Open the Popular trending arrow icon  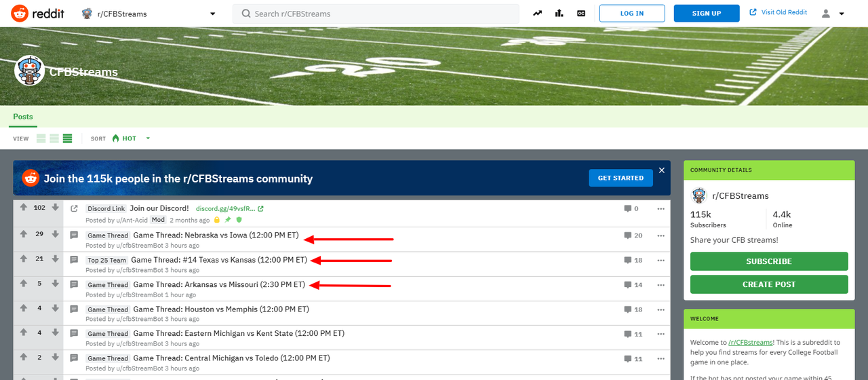538,13
